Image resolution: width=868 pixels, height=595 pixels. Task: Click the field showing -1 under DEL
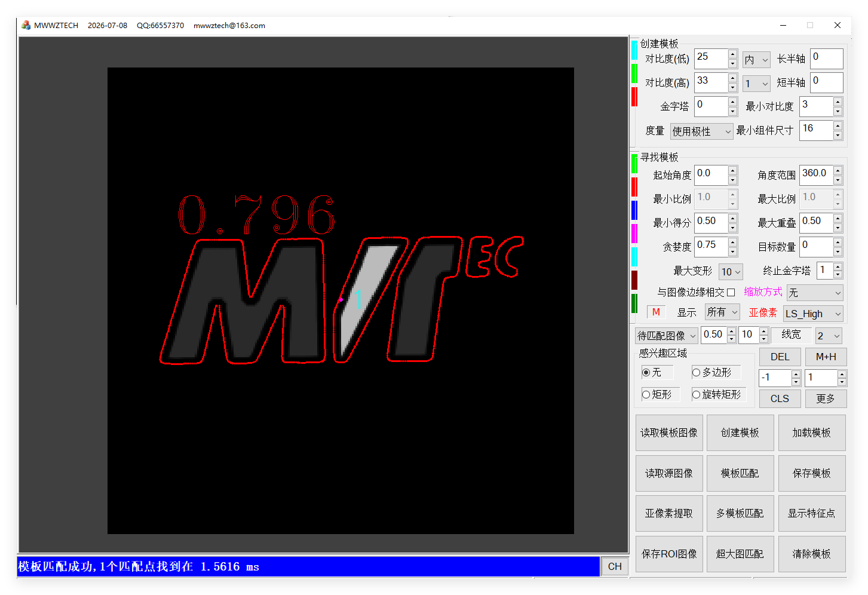point(775,378)
